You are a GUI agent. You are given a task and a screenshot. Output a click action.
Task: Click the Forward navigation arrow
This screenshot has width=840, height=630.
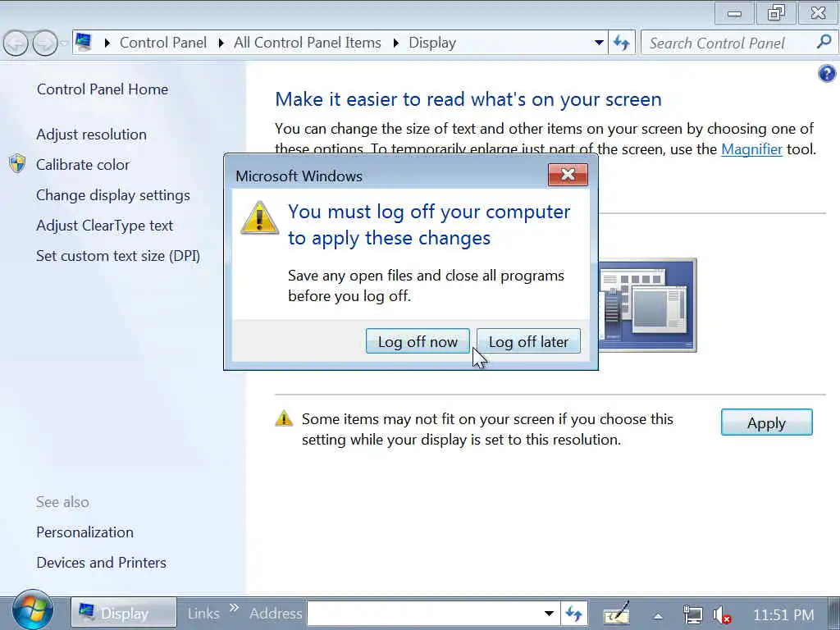[x=45, y=43]
